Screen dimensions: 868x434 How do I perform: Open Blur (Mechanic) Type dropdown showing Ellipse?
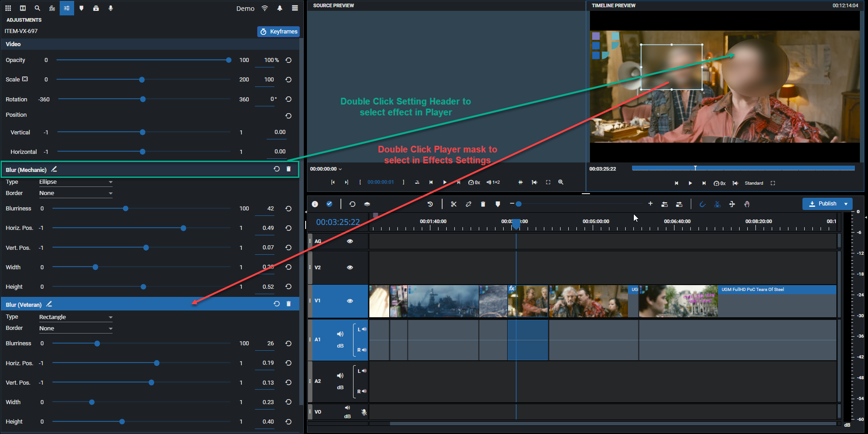75,182
